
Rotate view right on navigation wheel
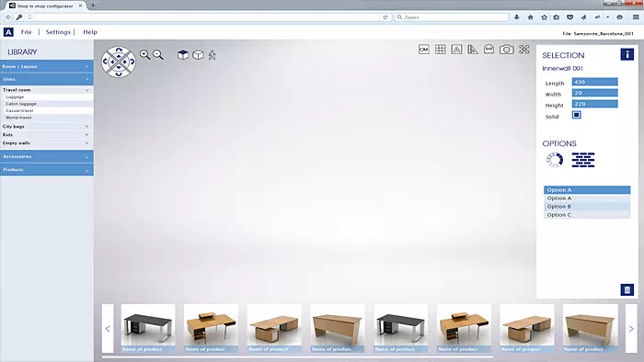pos(132,62)
